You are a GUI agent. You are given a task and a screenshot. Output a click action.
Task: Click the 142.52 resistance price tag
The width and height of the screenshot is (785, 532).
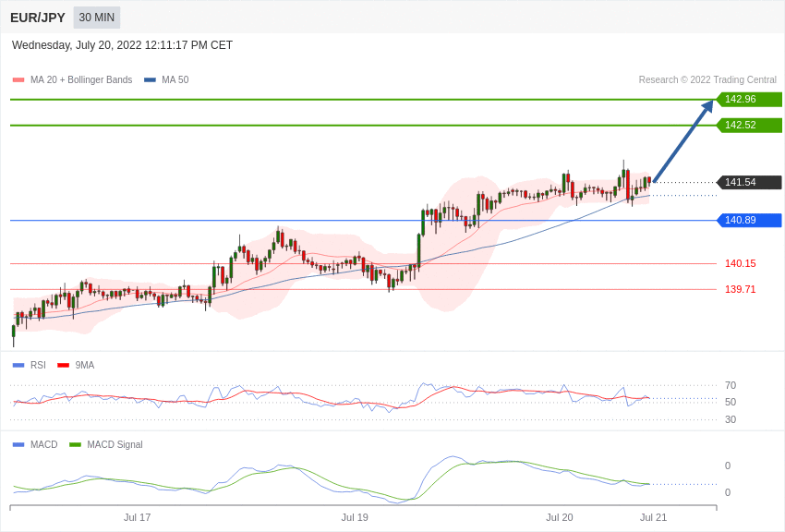(750, 125)
